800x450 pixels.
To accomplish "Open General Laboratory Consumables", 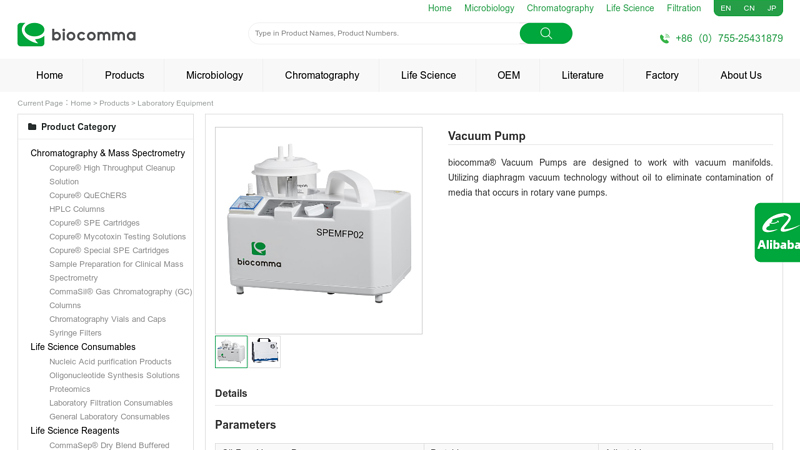I will click(109, 417).
